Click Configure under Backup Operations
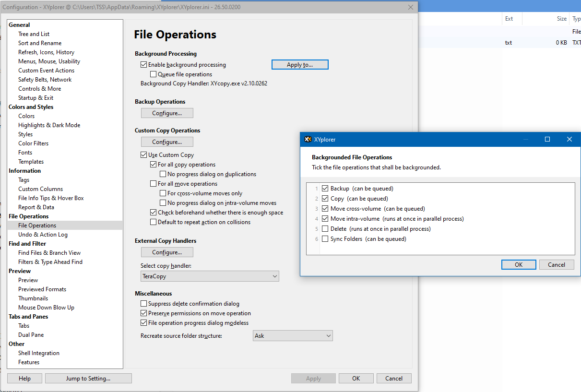The width and height of the screenshot is (581, 392). click(x=167, y=113)
